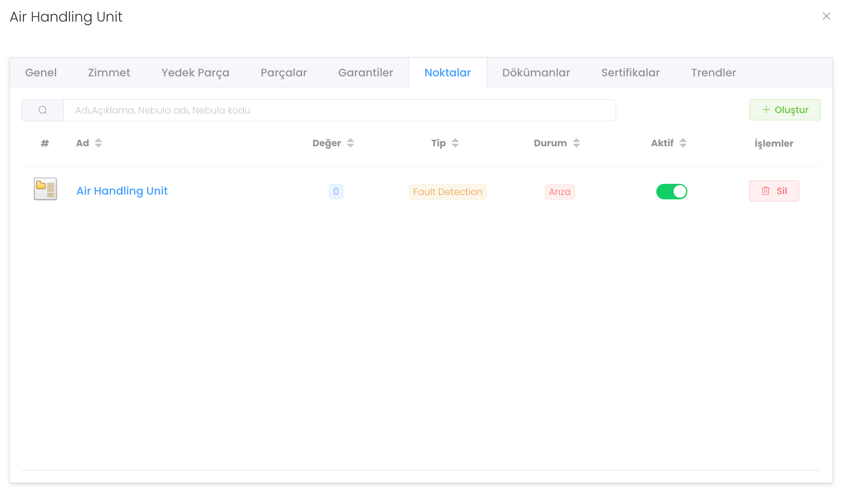Sort by the Ad column arrows
This screenshot has height=504, width=844.
98,143
